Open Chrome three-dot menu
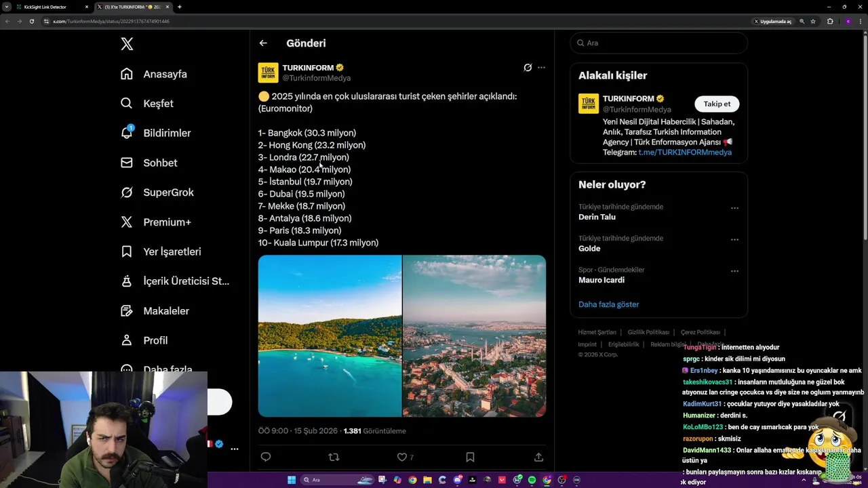Image resolution: width=868 pixels, height=488 pixels. point(861,21)
